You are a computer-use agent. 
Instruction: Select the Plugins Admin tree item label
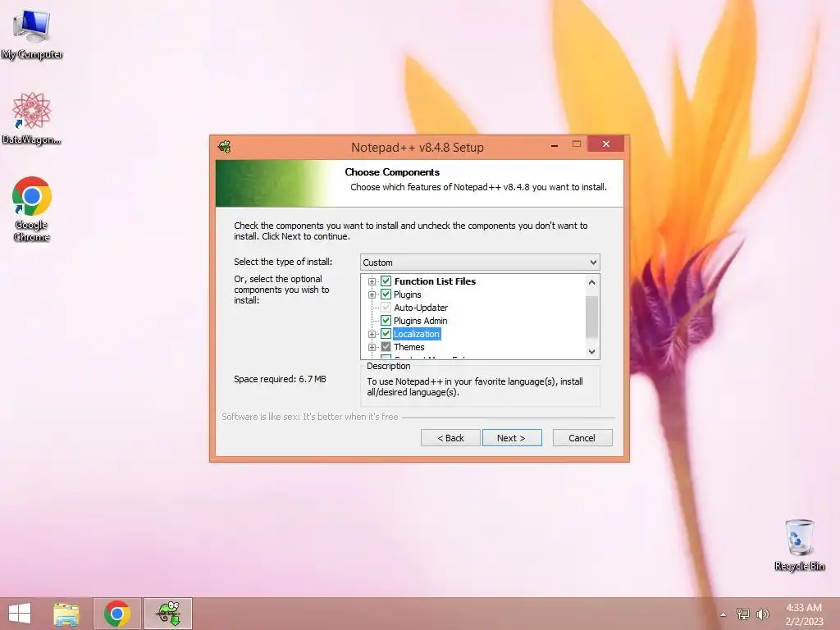421,321
